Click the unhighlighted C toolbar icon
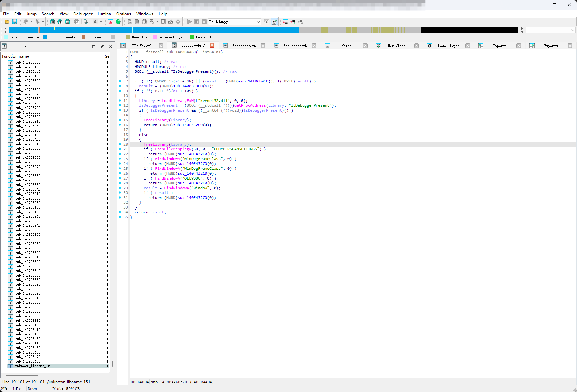This screenshot has width=577, height=392. point(267,22)
